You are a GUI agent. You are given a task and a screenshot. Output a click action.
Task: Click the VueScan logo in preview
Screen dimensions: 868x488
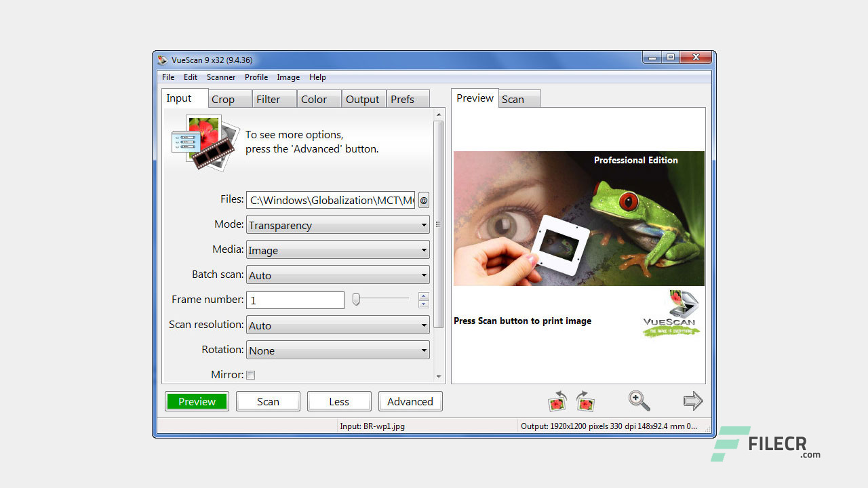coord(671,312)
